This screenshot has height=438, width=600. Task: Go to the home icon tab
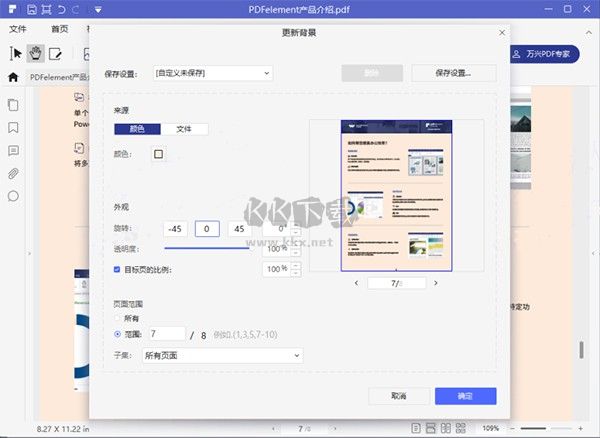pos(13,77)
